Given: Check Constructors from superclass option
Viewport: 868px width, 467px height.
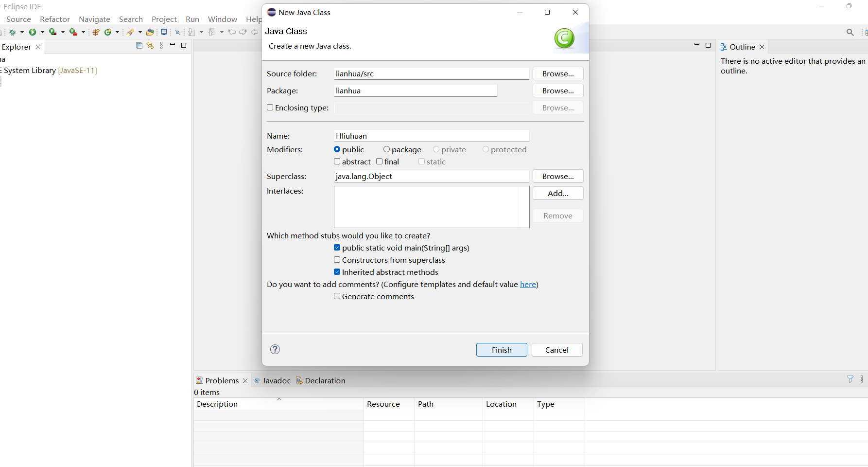Looking at the screenshot, I should [337, 260].
